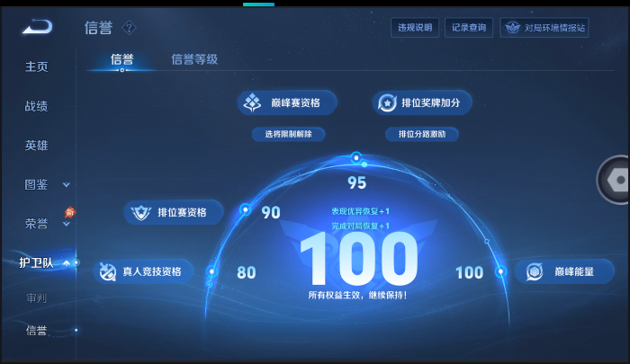
Task: Click the 巅峰赛资格 diamond icon
Action: [252, 102]
